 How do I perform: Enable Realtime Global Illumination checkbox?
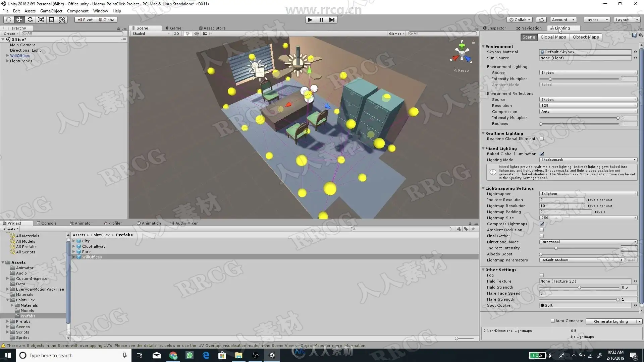(x=542, y=139)
